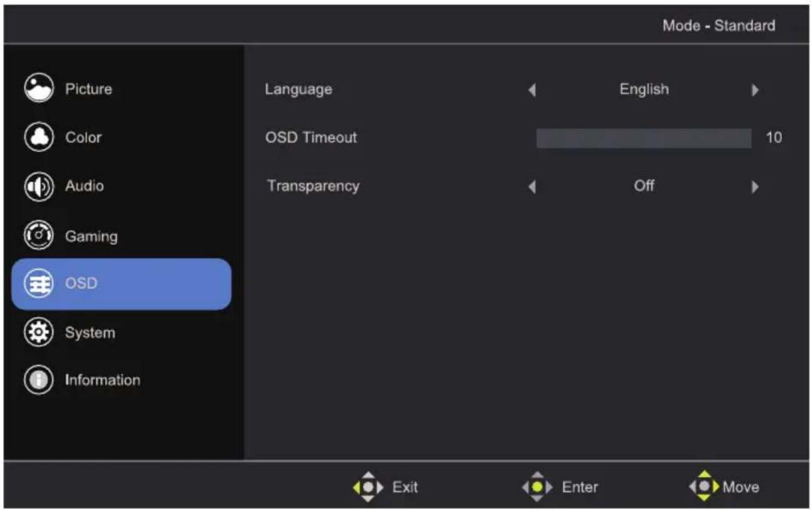Click the Gaming menu icon

coord(39,236)
